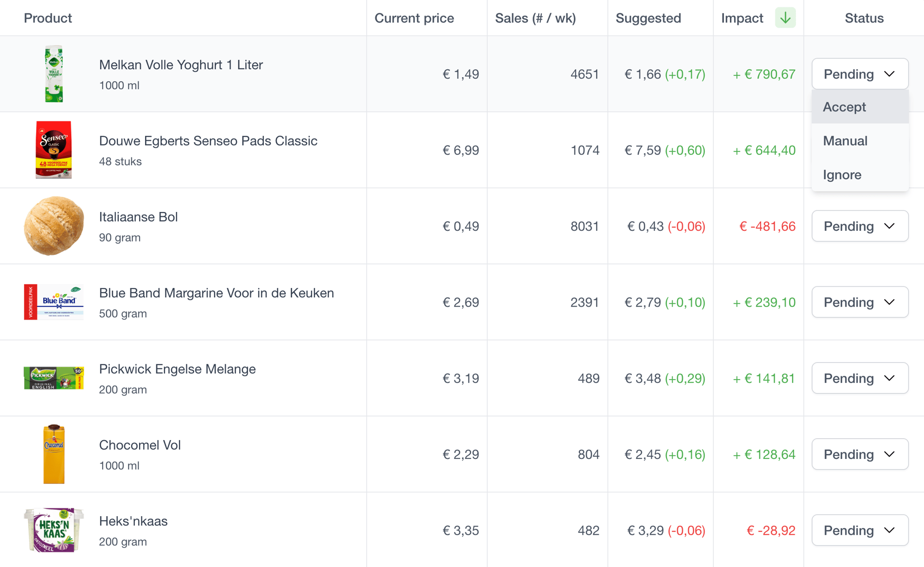Click the sales figure 2391
924x567 pixels.
(584, 302)
